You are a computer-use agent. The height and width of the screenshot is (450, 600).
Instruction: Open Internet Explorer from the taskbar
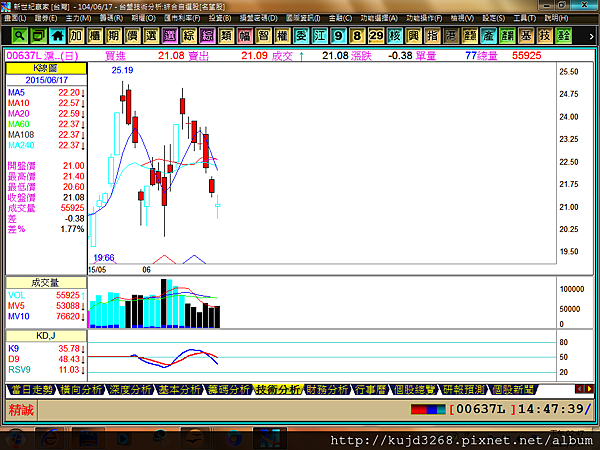click(50, 439)
